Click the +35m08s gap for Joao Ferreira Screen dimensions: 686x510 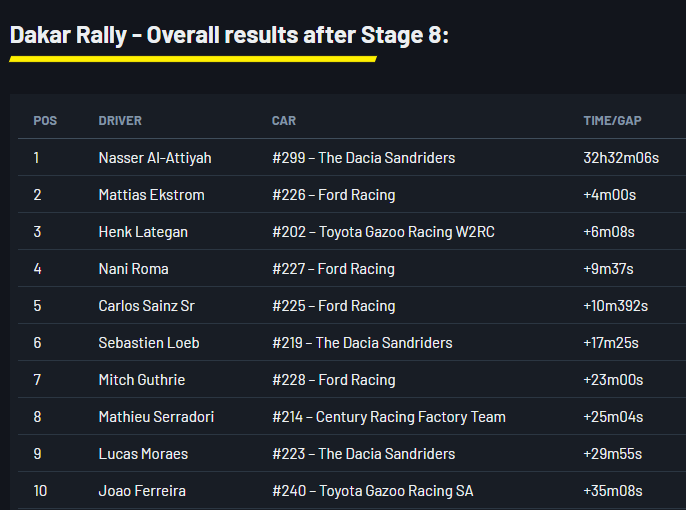click(x=612, y=491)
